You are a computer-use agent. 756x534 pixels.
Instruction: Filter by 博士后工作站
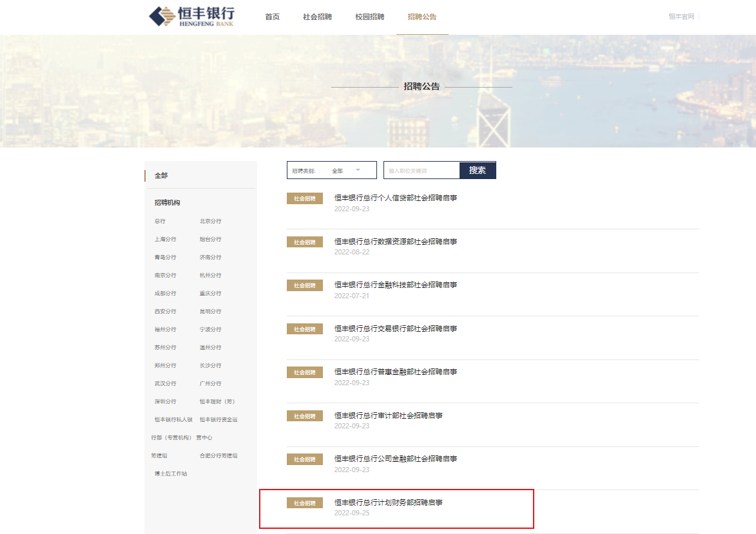pyautogui.click(x=171, y=473)
